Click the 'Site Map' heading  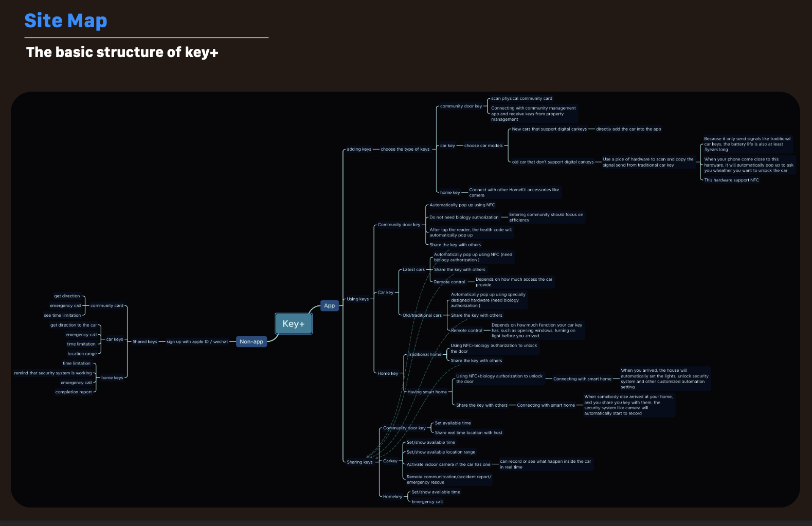click(x=66, y=21)
